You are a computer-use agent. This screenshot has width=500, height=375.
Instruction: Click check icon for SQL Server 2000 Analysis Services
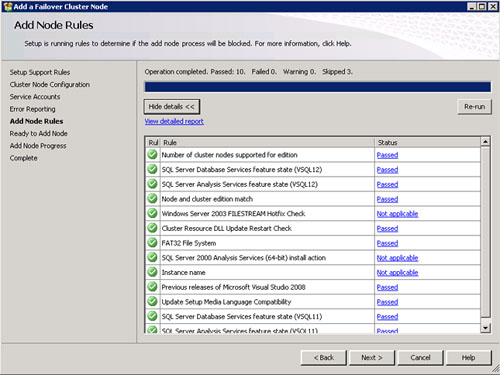pyautogui.click(x=152, y=257)
